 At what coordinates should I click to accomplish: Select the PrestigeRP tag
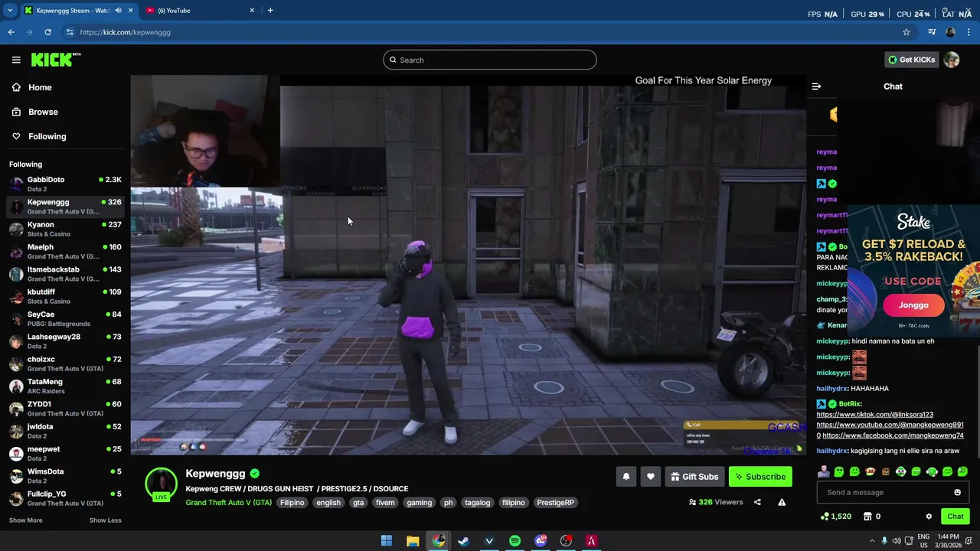(x=555, y=503)
